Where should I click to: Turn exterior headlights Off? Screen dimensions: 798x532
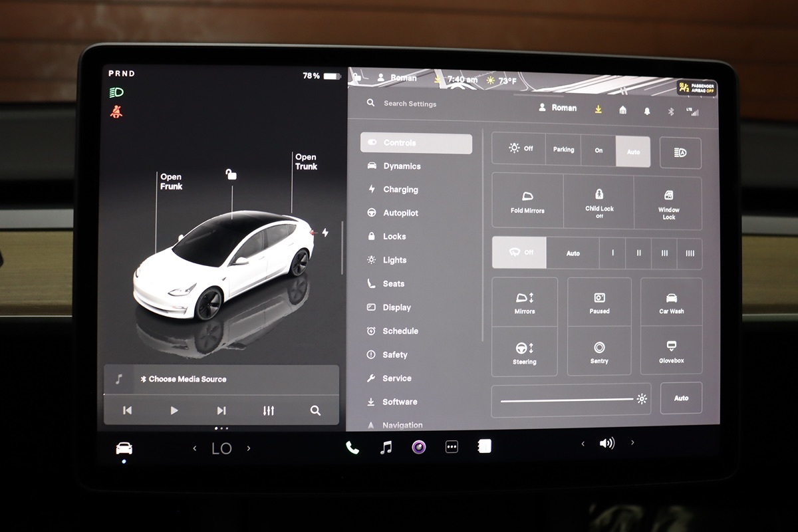519,149
